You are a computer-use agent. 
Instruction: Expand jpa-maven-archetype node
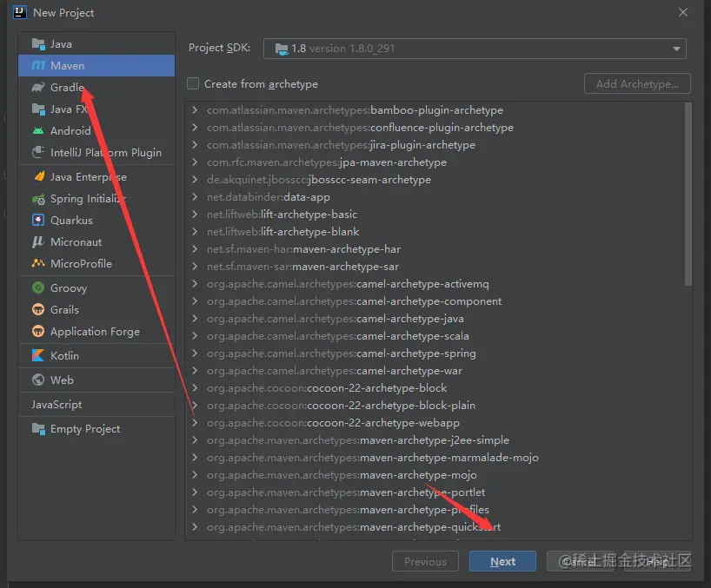tap(195, 162)
